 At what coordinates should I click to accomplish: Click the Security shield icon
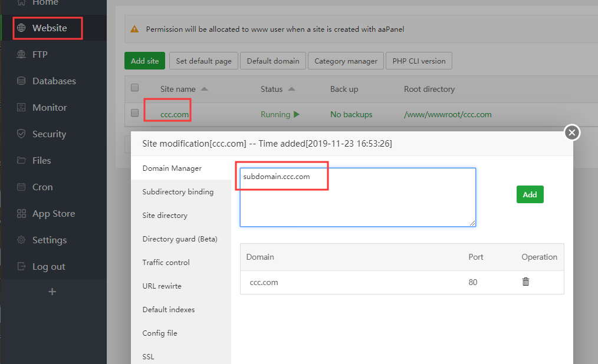22,134
